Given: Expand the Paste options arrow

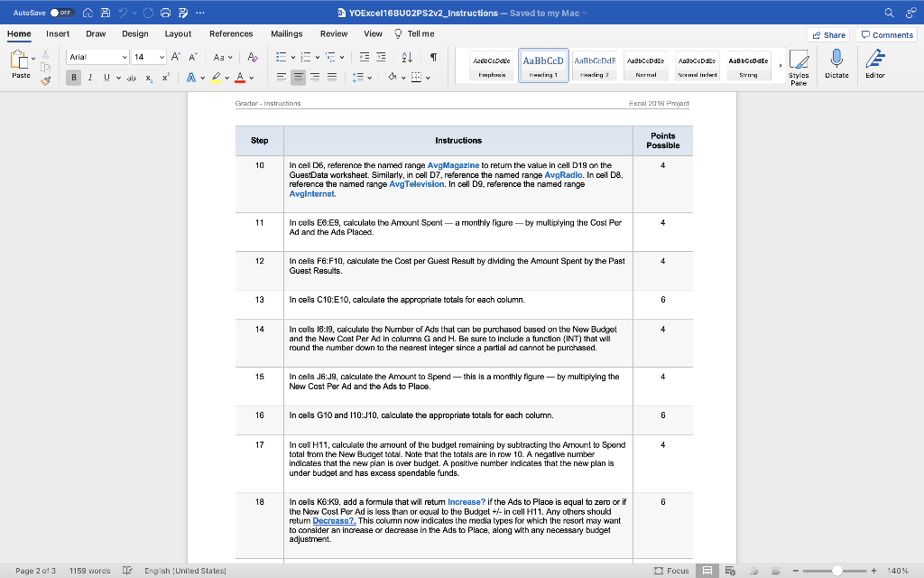Looking at the screenshot, I should pos(33,59).
